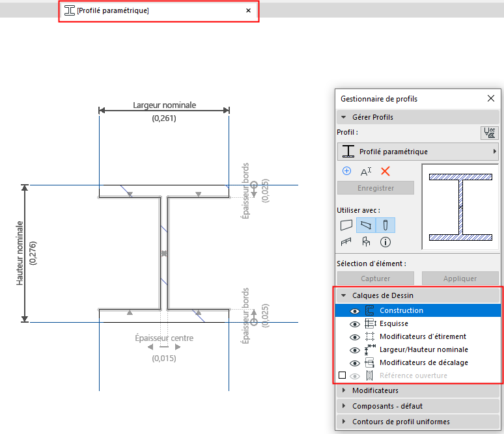Click the Référence ouverture layer icon
Screen dimensions: 504x434
(x=370, y=375)
